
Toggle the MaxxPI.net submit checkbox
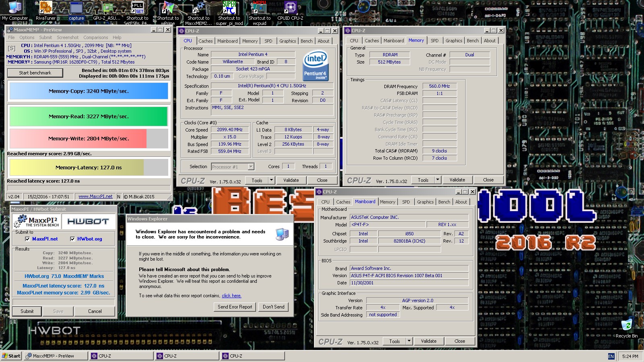pos(27,239)
